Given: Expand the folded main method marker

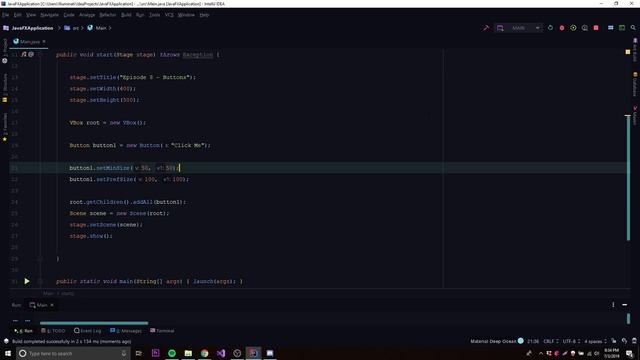Looking at the screenshot, I should pos(40,281).
